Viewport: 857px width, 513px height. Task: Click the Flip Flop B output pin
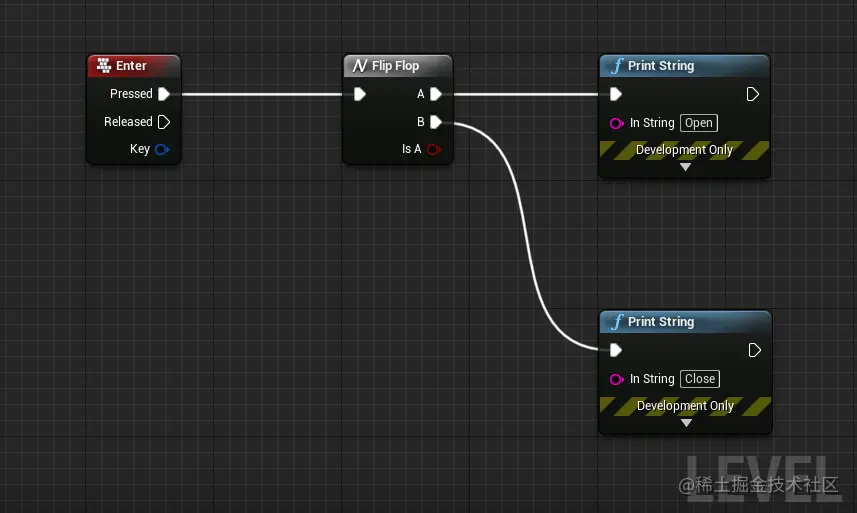[x=436, y=122]
